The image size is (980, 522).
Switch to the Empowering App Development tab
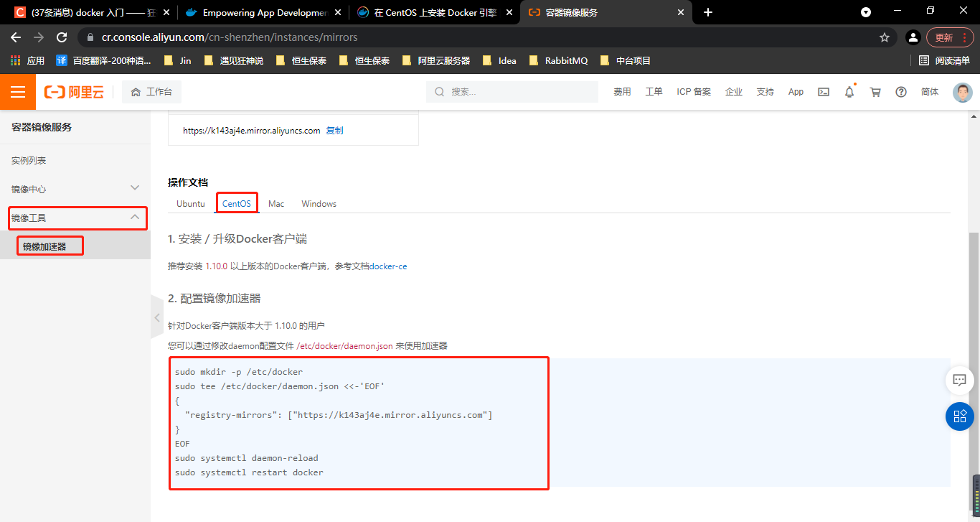click(x=262, y=12)
